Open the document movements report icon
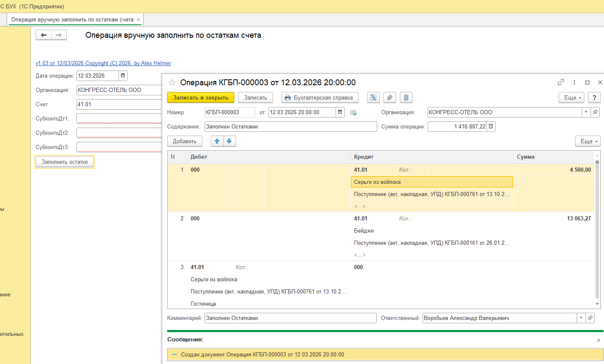Screen dimensions: 604x364 (406, 97)
